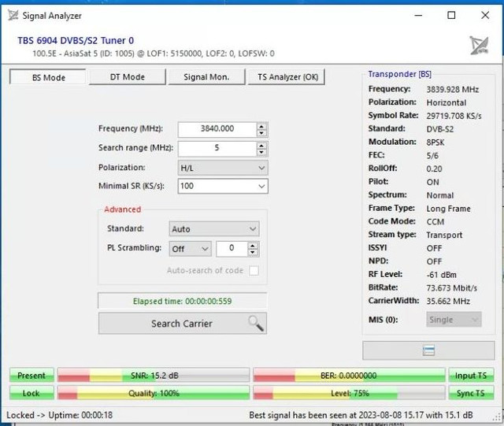Switch to BS Mode tab

(x=48, y=77)
